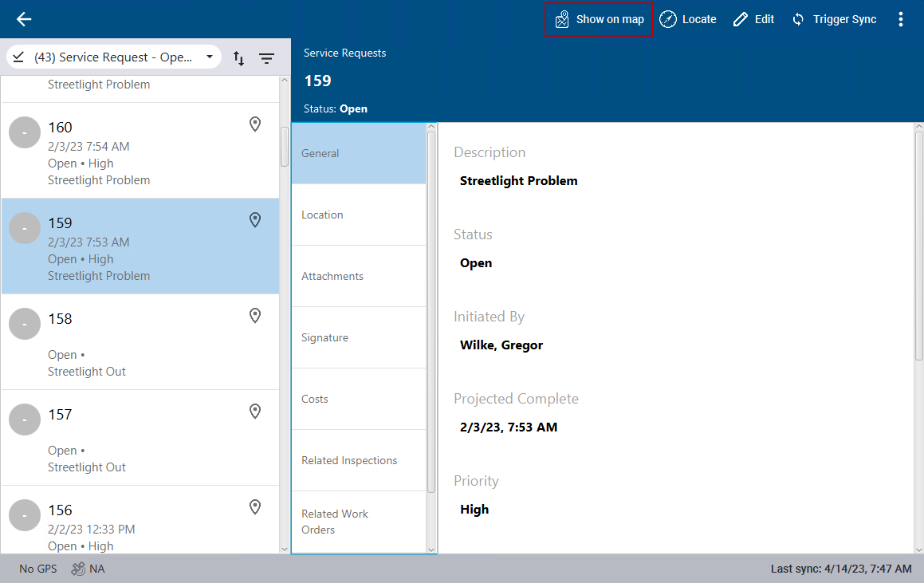Trigger Sync from the top toolbar

833,19
